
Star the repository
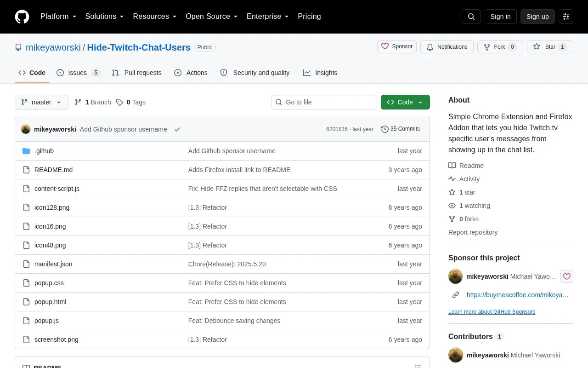coord(550,47)
